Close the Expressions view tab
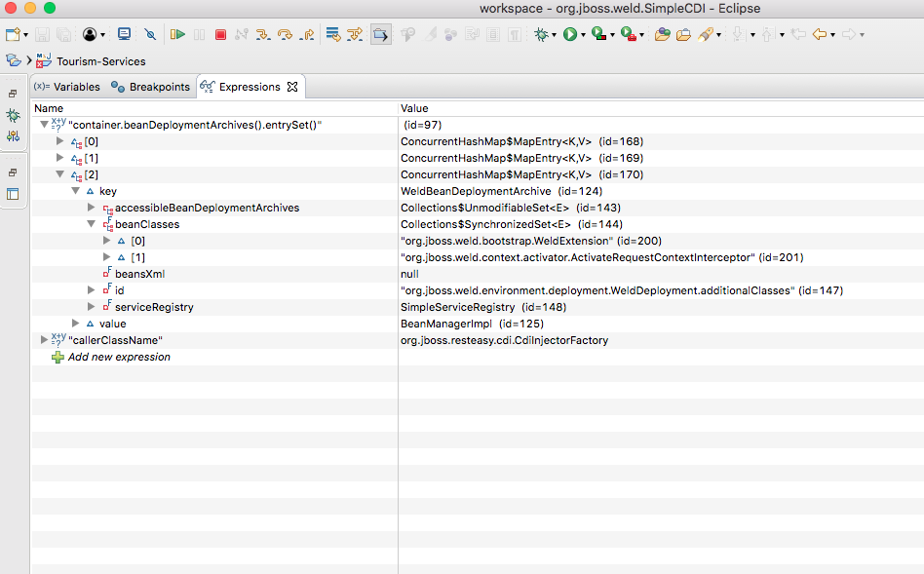Image resolution: width=924 pixels, height=574 pixels. [x=292, y=87]
